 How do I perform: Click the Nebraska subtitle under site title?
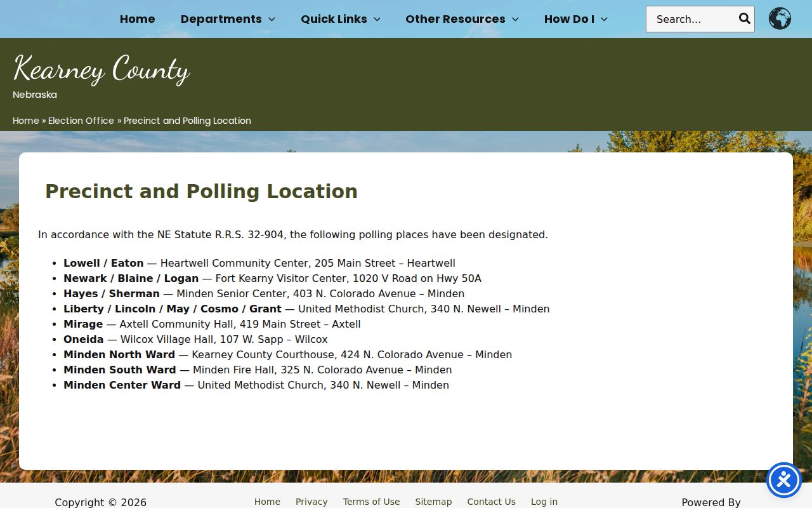coord(35,95)
